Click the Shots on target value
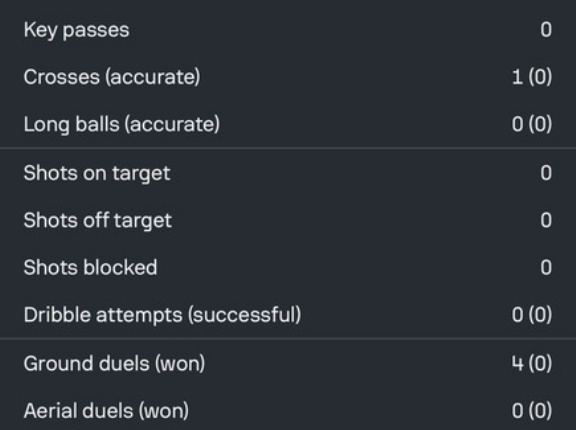 coord(546,173)
